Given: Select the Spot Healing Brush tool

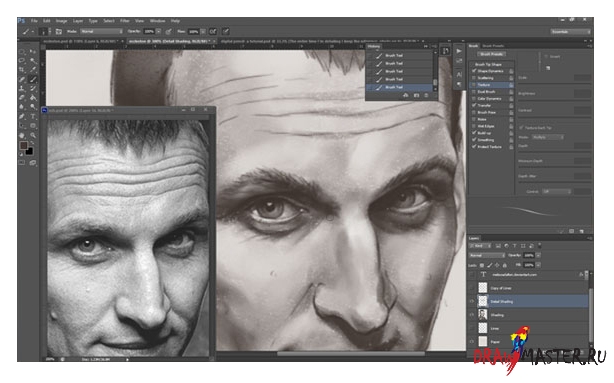Looking at the screenshot, I should point(22,79).
